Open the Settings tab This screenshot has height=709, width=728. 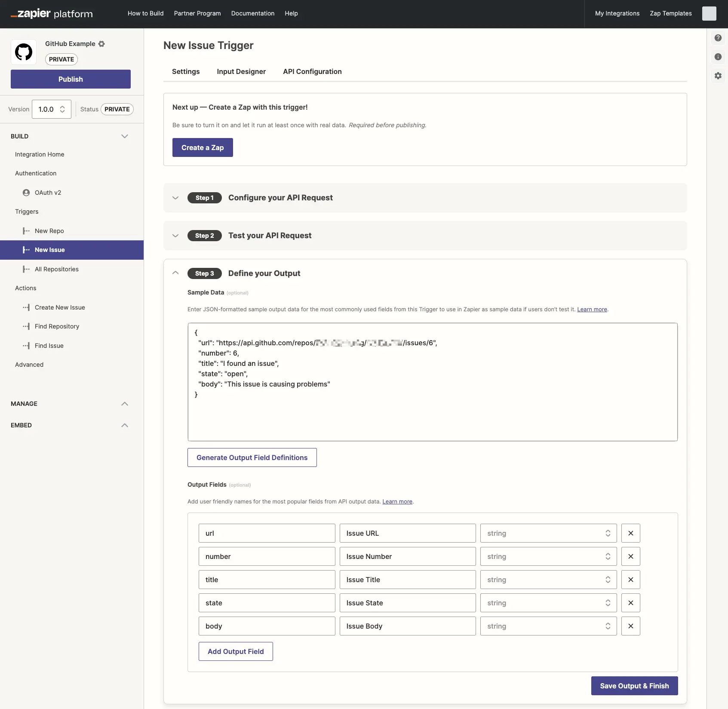point(186,71)
